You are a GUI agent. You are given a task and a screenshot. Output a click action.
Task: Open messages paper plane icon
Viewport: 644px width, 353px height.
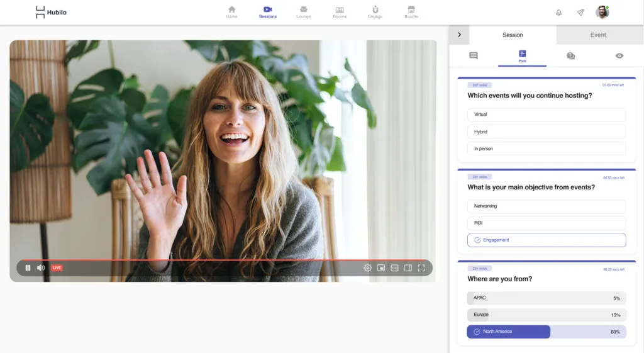[x=580, y=13]
